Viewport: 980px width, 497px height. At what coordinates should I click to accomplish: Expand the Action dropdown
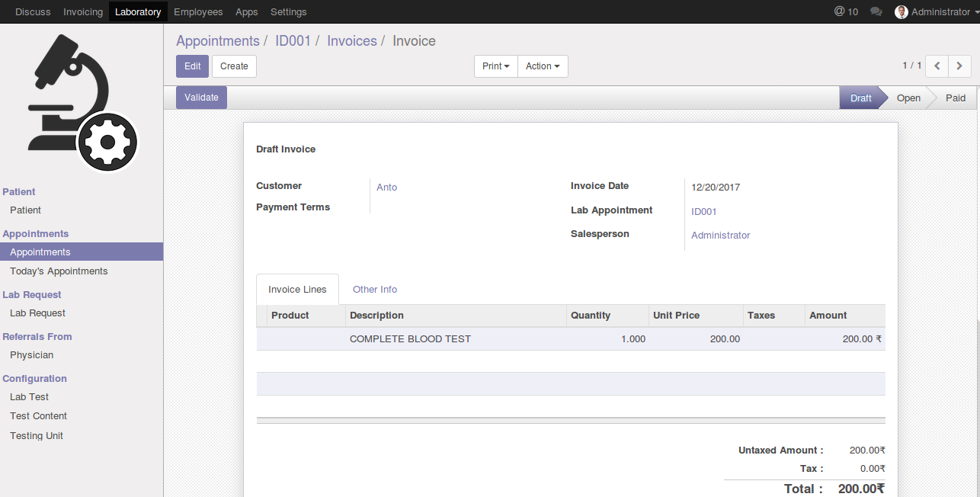pyautogui.click(x=543, y=66)
